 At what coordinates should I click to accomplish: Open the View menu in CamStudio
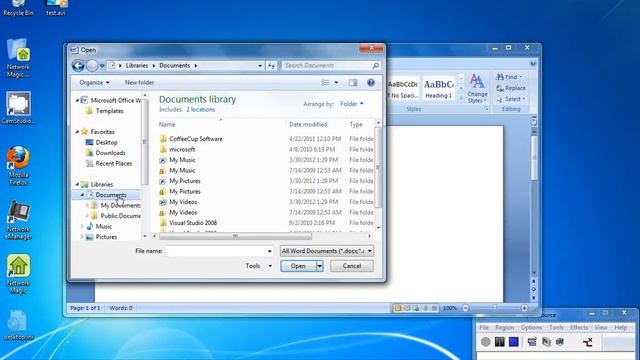[x=600, y=327]
